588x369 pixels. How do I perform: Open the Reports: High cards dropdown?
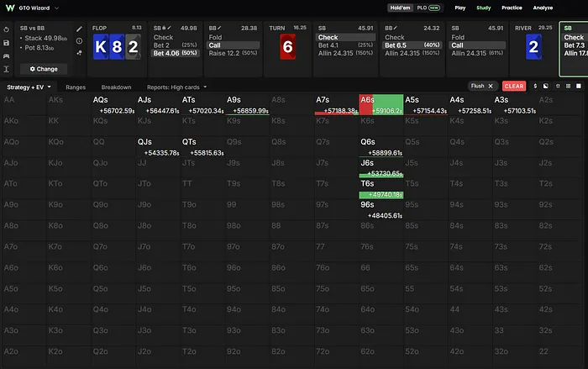tap(176, 87)
